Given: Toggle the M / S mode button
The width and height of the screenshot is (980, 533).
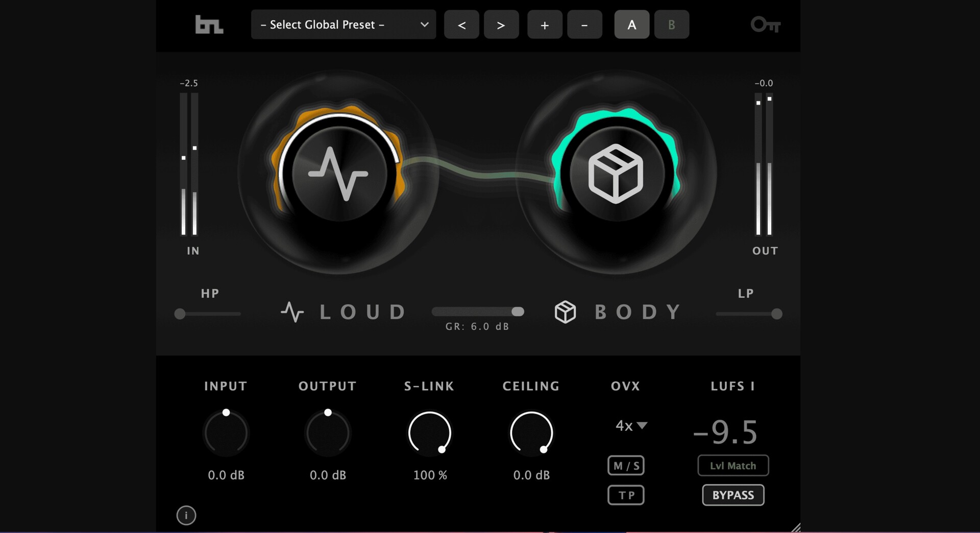Looking at the screenshot, I should [626, 466].
